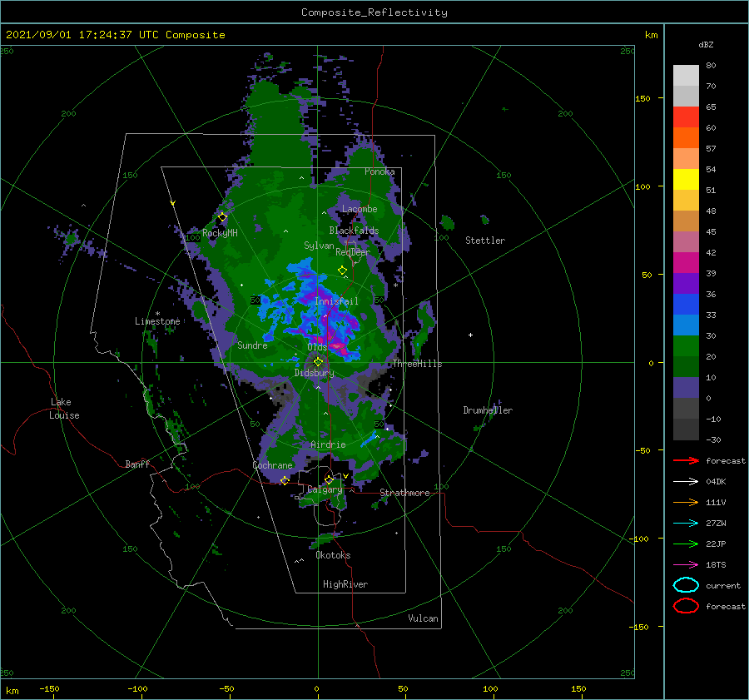Click the Limestone label
The image size is (749, 700).
coord(157,321)
